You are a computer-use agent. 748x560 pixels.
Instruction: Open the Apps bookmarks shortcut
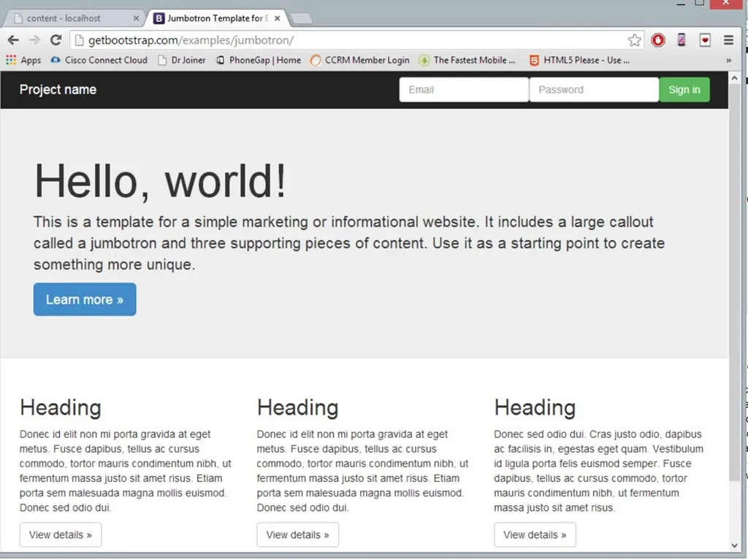tap(23, 60)
